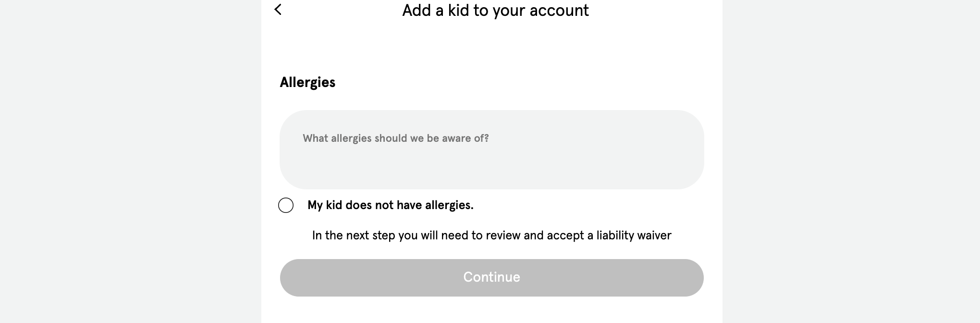Click the word "kid" in the page title
This screenshot has width=980, height=323.
(x=458, y=11)
